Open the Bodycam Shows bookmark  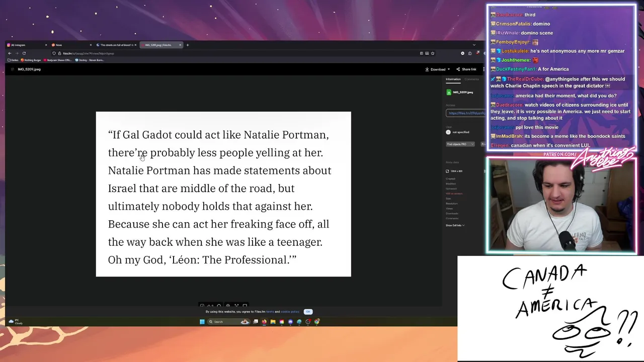pyautogui.click(x=58, y=60)
